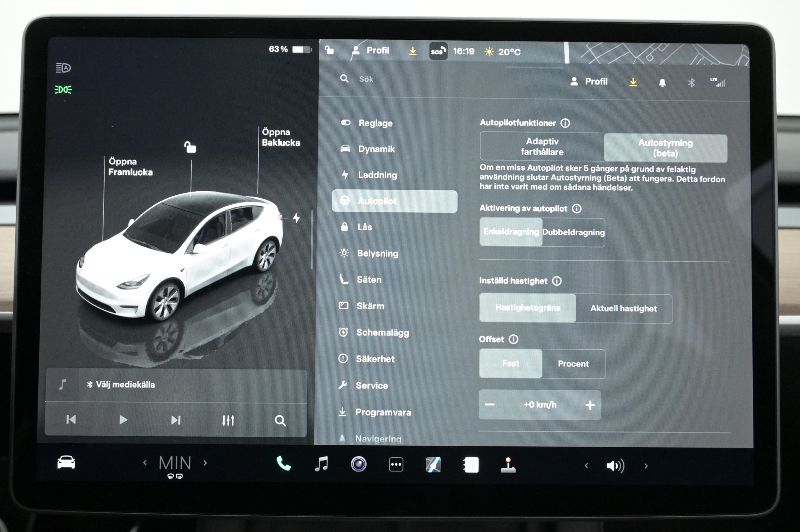Viewport: 800px width, 532px height.
Task: Tap the charge port lightning bolt icon
Action: [x=296, y=218]
